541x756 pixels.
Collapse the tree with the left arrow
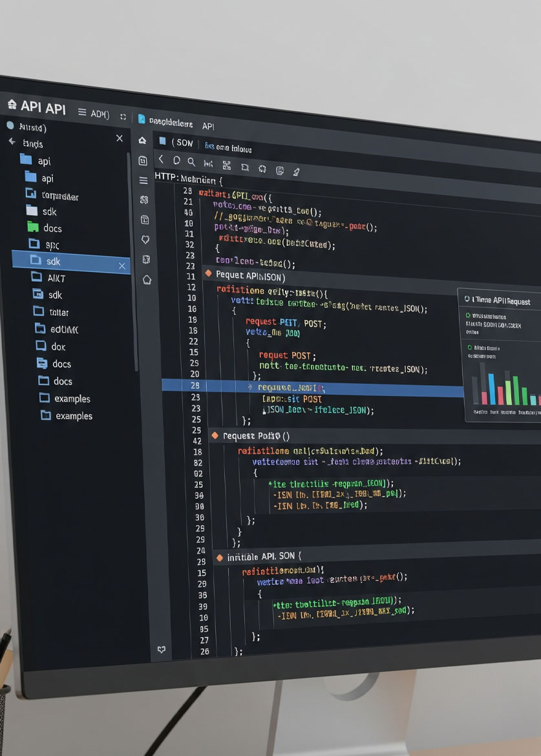(x=12, y=142)
